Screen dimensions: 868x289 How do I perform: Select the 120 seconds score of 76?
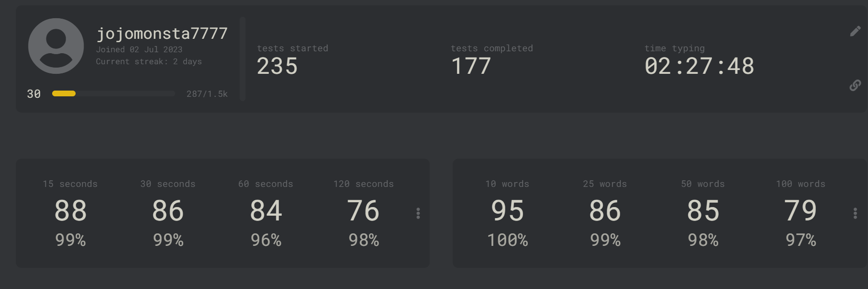tap(363, 211)
